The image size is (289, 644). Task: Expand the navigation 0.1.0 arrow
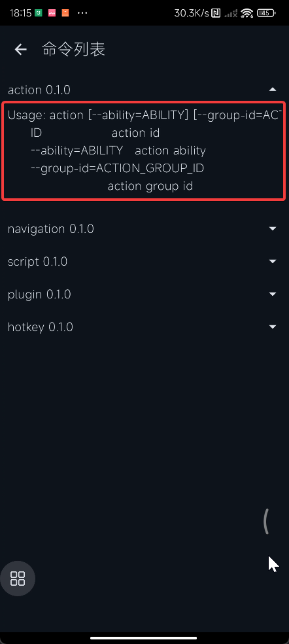tap(273, 228)
